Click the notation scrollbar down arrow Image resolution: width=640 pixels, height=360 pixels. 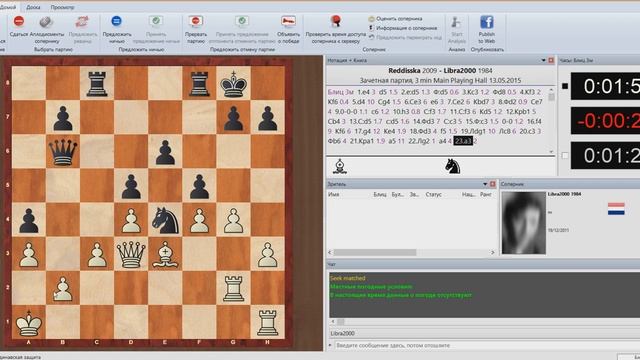coord(551,151)
